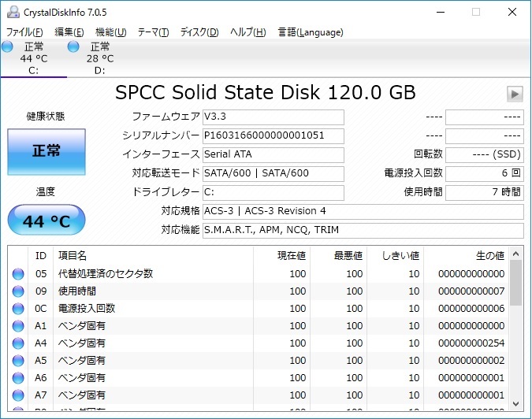Click the blue status circle for drive C:
Image resolution: width=532 pixels, height=419 pixels.
tap(7, 46)
